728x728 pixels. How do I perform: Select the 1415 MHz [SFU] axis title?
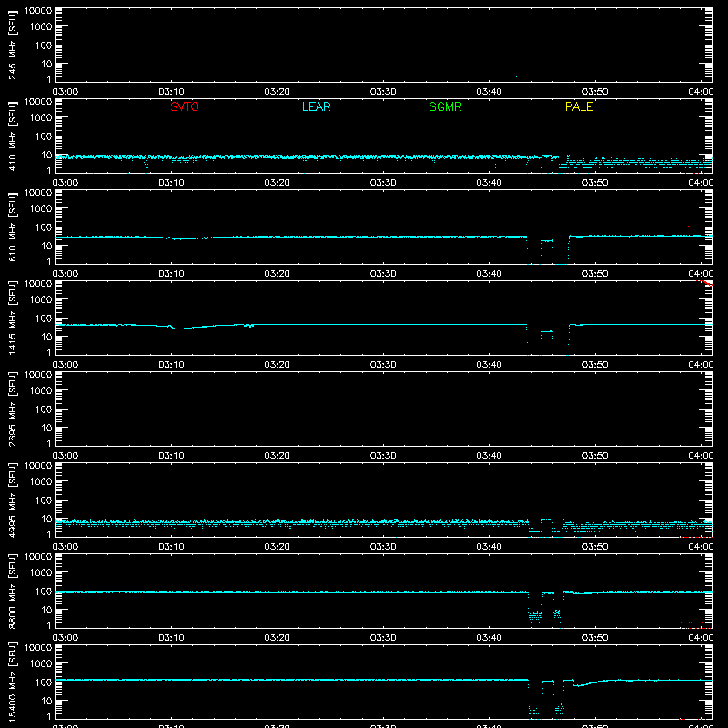(12, 318)
